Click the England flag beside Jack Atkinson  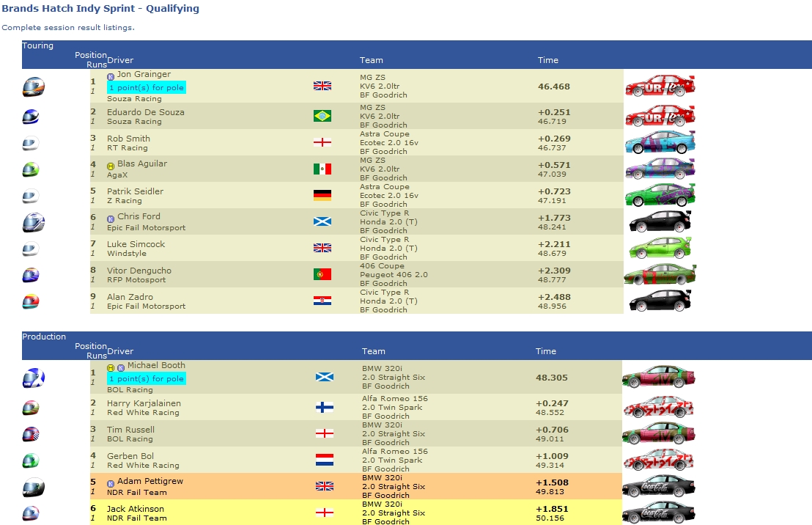324,513
